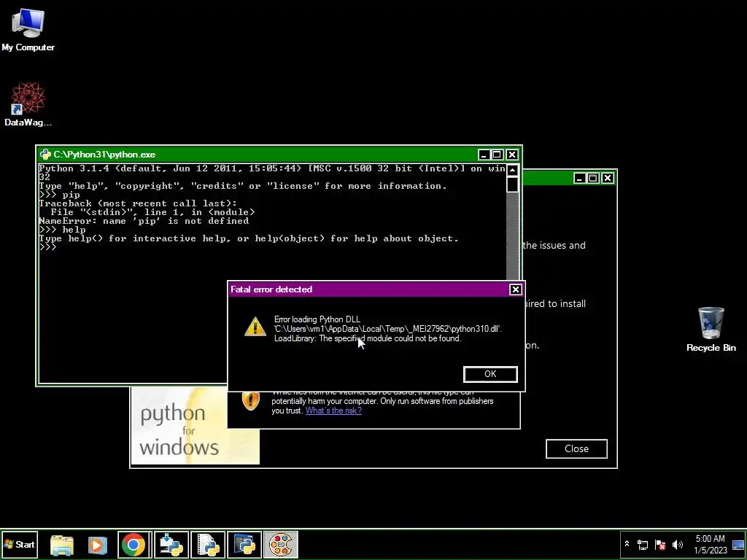Screen dimensions: 747x560
Task: Click the 'Error loading Python DLL' text
Action: tap(317, 319)
